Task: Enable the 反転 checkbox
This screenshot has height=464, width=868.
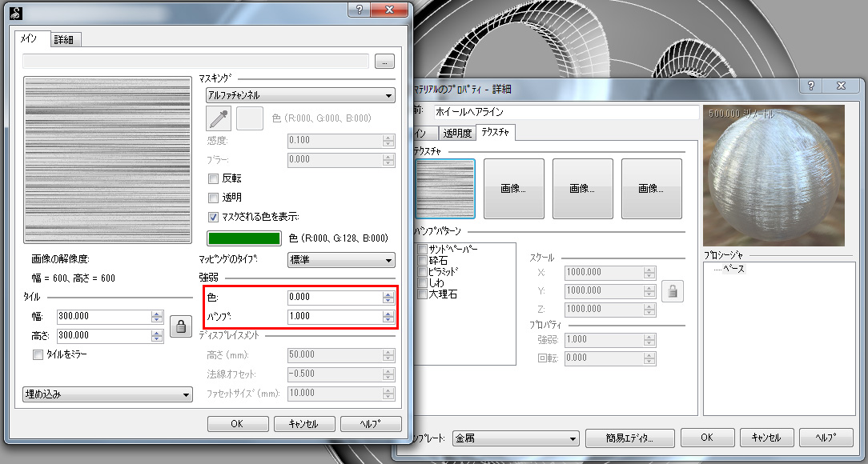Action: (214, 178)
